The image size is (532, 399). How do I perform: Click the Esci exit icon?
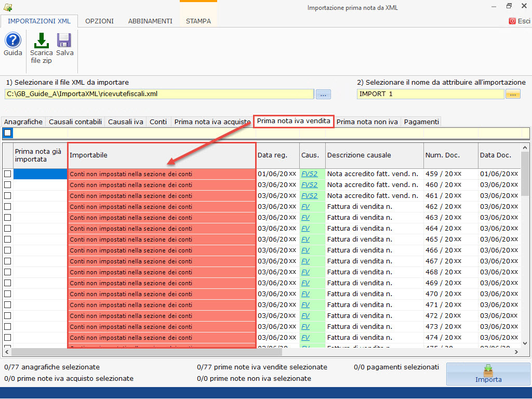tap(512, 21)
